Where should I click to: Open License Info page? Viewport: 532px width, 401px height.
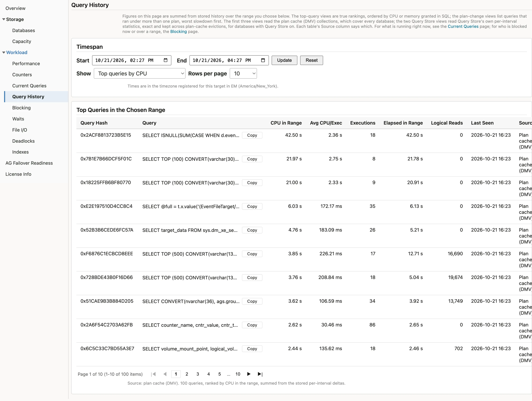pos(18,174)
